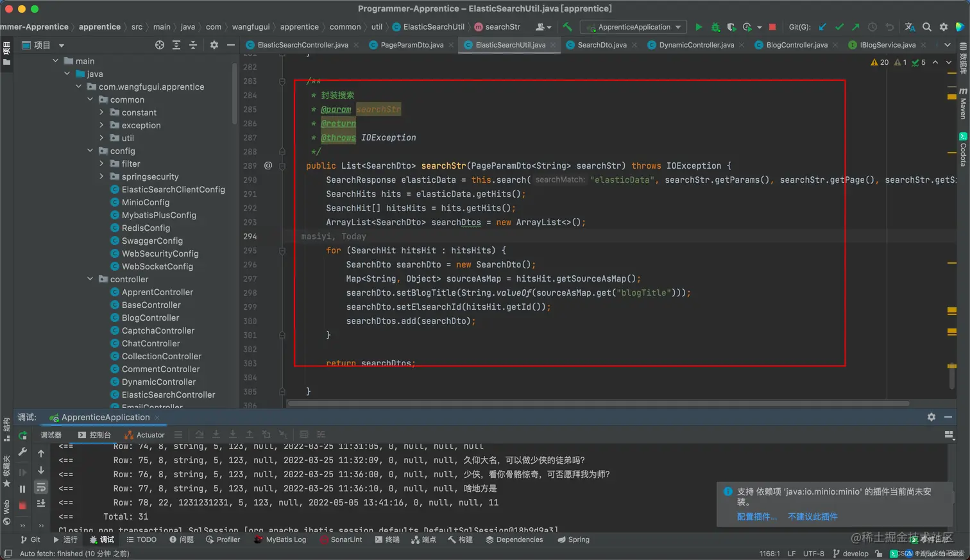Click Git push green arrow
The width and height of the screenshot is (970, 560).
(856, 27)
